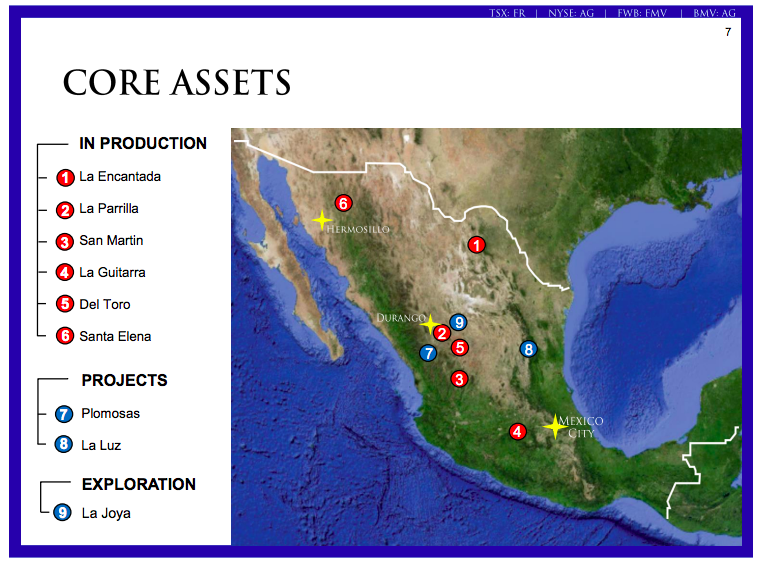Select the Mexico City yellow star
Image resolution: width=757 pixels, height=566 pixels.
(x=553, y=426)
